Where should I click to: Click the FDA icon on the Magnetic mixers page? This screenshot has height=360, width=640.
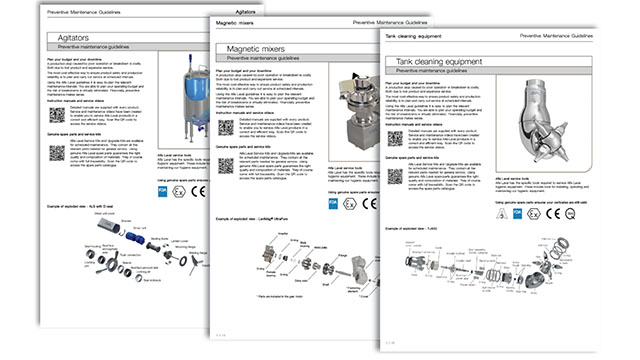coord(333,204)
